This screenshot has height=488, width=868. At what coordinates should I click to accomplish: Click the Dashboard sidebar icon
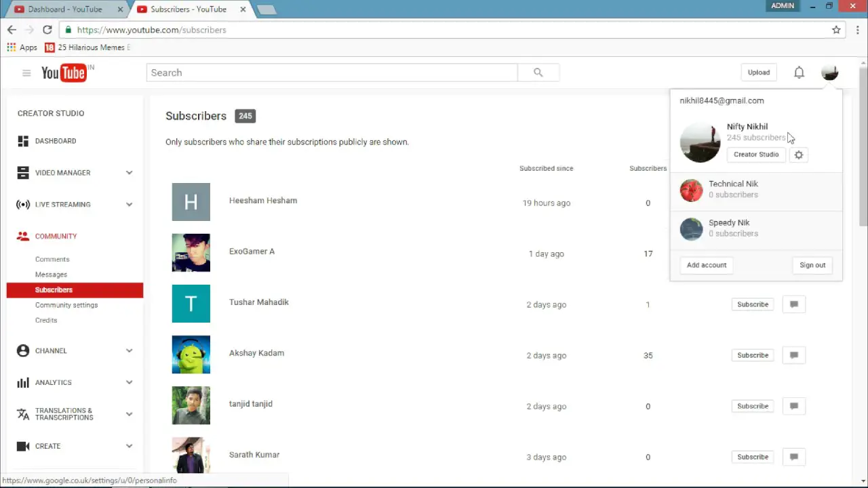pyautogui.click(x=23, y=141)
